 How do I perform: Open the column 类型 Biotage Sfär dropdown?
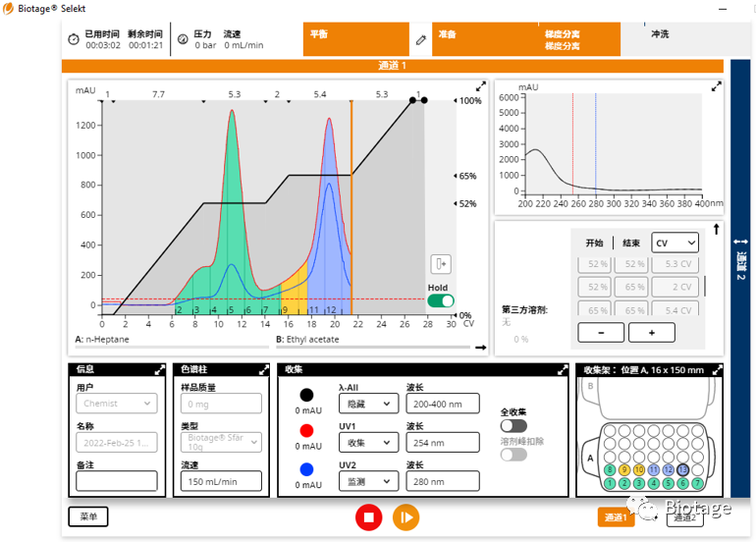tap(221, 442)
